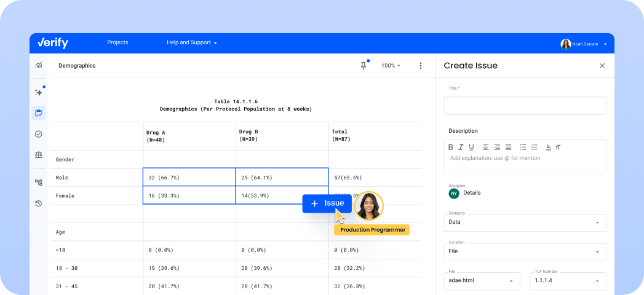Screen dimensions: 644x295
Task: Insert a numbered list in Description
Action: pos(535,147)
